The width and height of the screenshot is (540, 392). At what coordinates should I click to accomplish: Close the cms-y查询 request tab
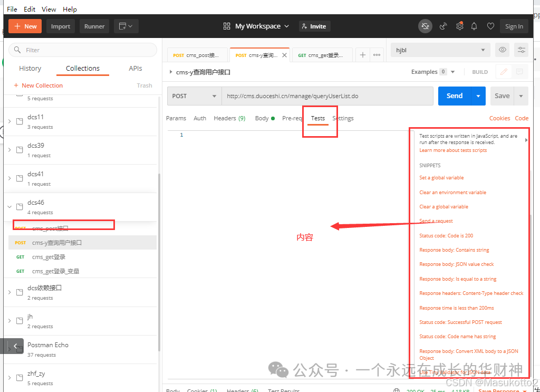pos(284,55)
